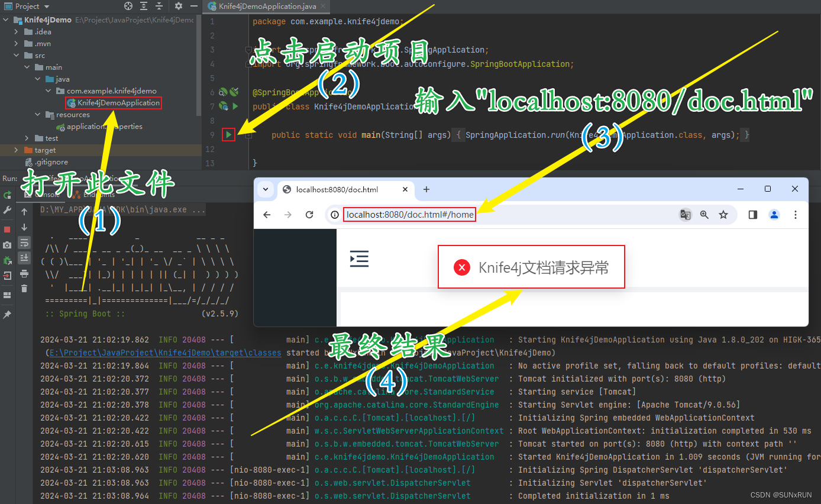Expand the target folder
Viewport: 821px width, 504px height.
point(17,150)
